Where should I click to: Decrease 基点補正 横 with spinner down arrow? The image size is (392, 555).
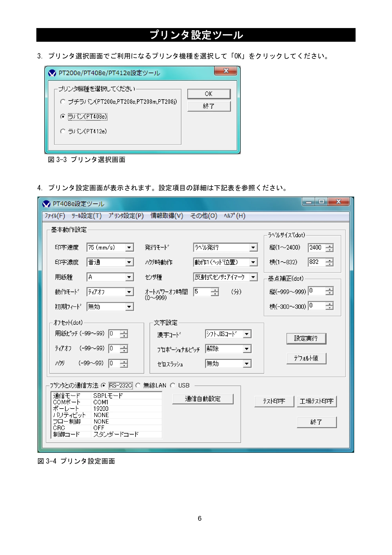coord(329,308)
